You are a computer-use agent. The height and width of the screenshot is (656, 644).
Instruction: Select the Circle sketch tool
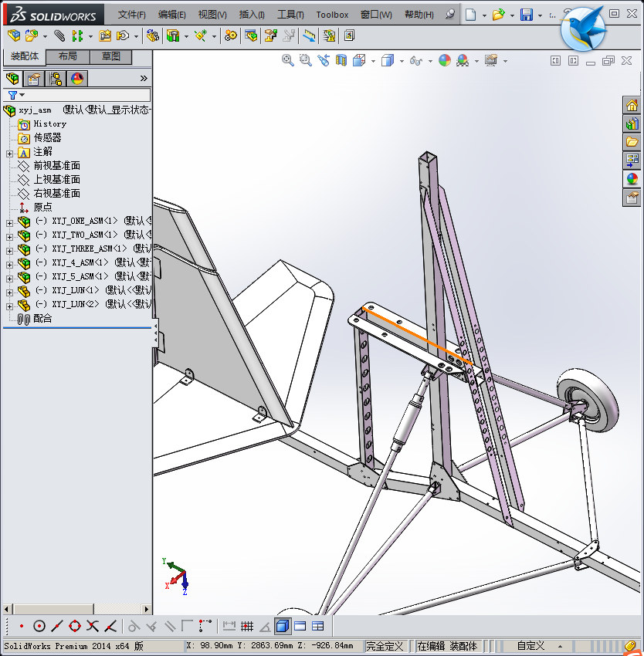click(39, 626)
